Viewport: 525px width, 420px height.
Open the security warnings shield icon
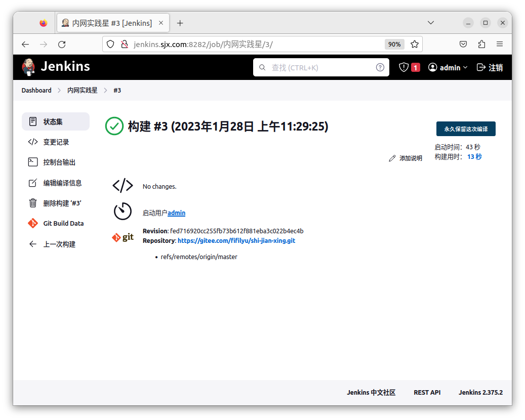pyautogui.click(x=403, y=67)
